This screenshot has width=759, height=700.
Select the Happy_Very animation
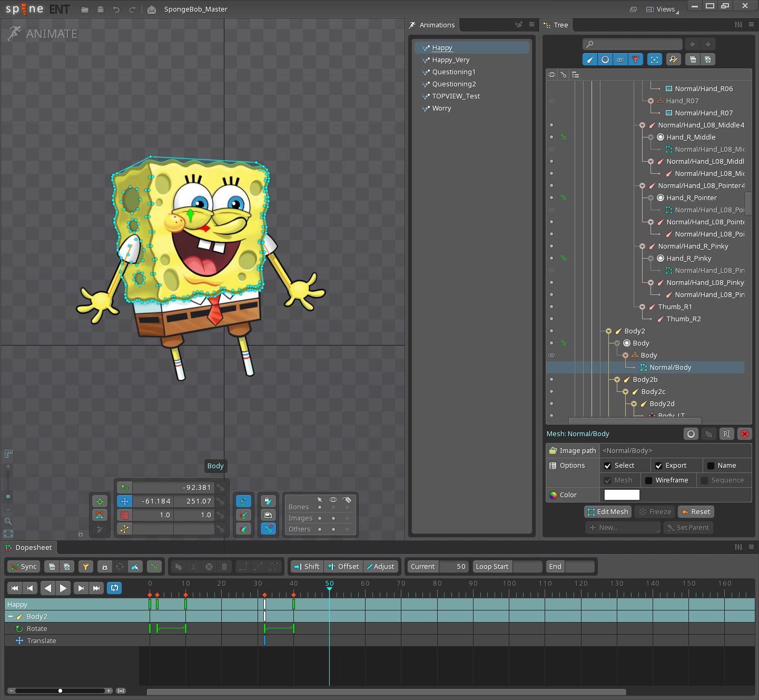(471, 60)
